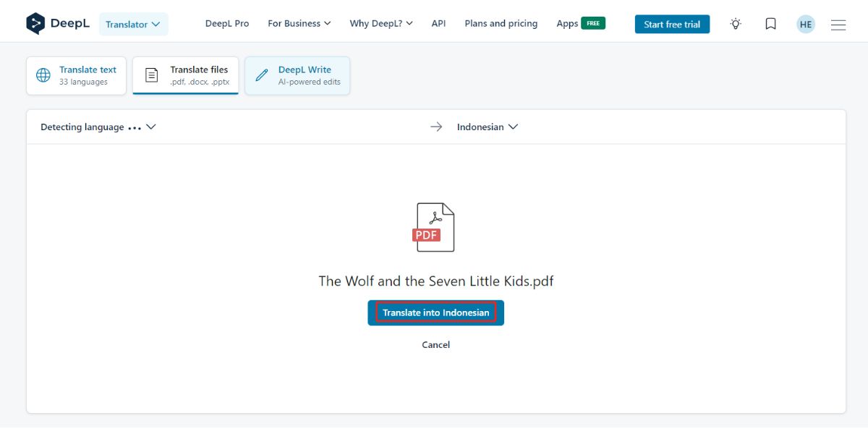This screenshot has height=434, width=868.
Task: Open Plans and pricing
Action: [x=501, y=22]
